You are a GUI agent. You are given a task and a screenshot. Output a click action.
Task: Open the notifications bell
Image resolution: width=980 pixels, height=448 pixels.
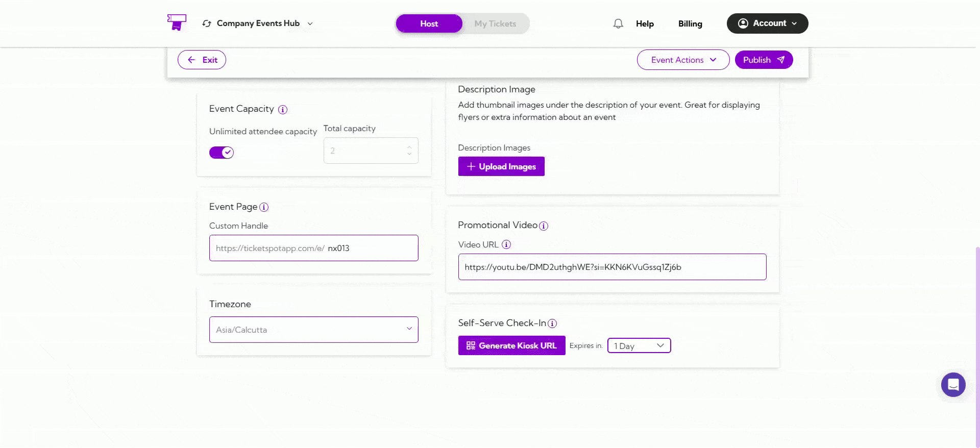pos(618,23)
